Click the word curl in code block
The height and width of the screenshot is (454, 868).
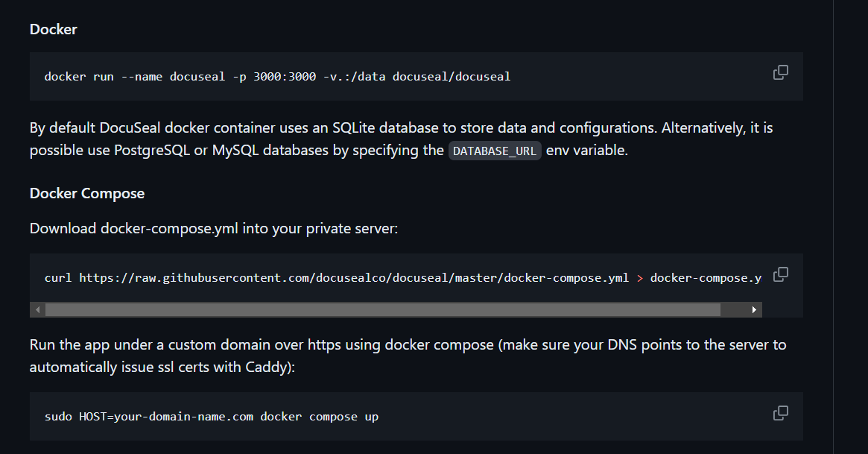click(58, 278)
